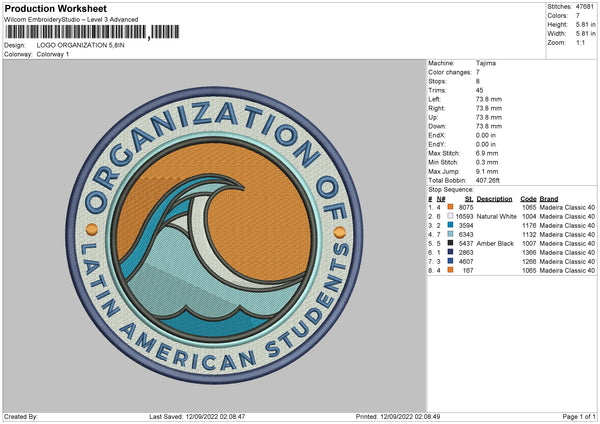600x424 pixels.
Task: Click the 'Width:' label in header
Action: 556,34
